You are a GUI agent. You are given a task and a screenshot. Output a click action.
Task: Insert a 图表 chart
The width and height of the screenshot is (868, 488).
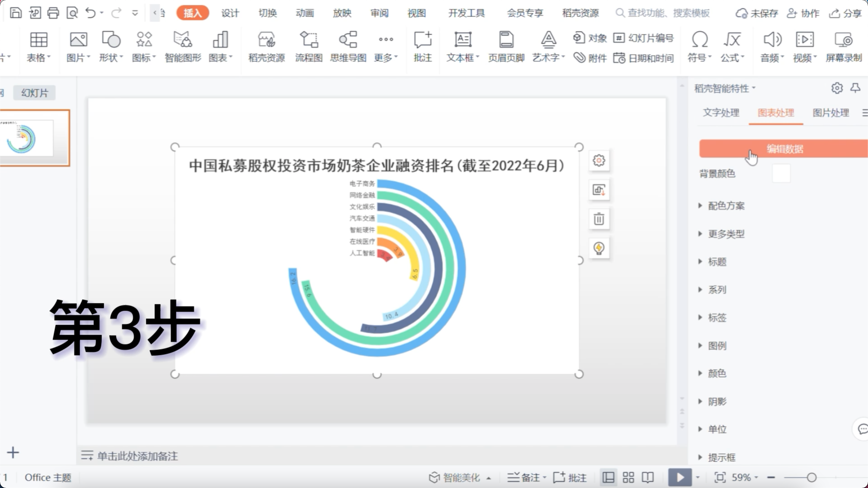click(221, 47)
